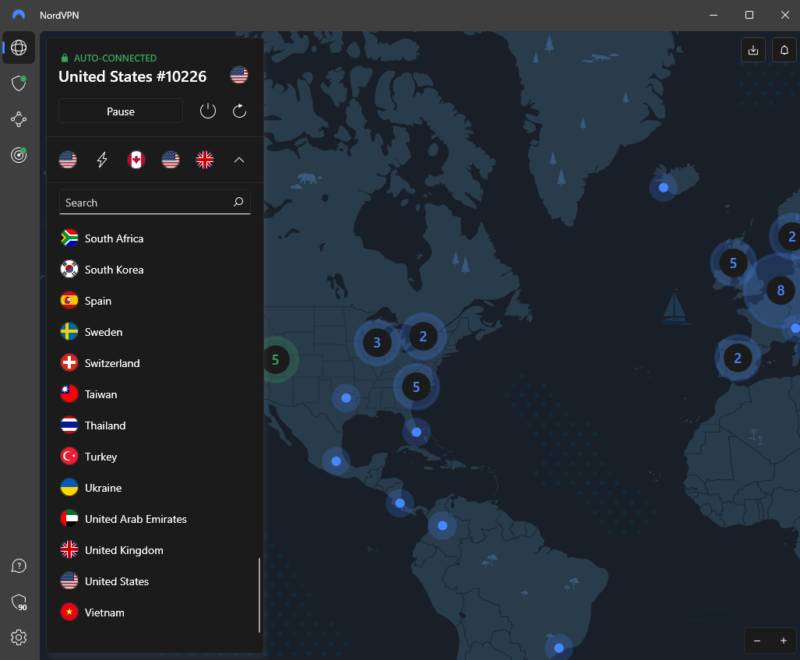Screen dimensions: 800x660
Task: Maximize the NordVPN window
Action: tap(749, 15)
